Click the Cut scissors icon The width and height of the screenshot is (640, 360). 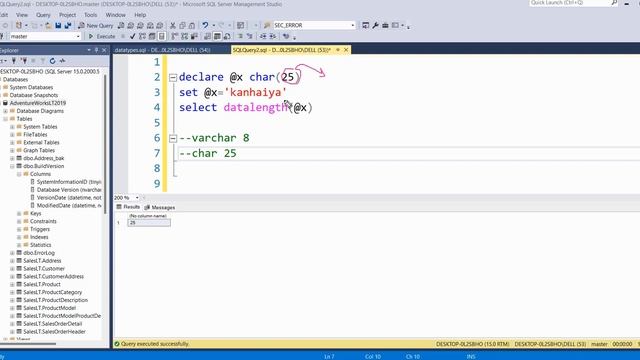click(x=173, y=25)
